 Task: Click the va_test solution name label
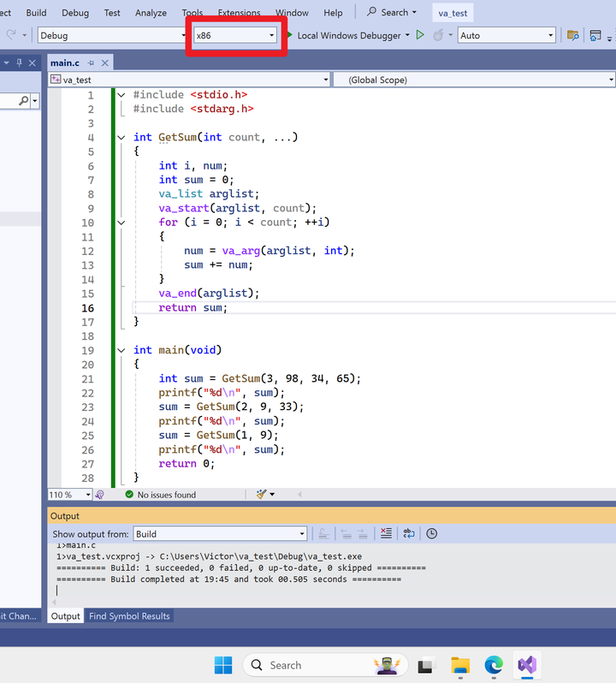(453, 13)
